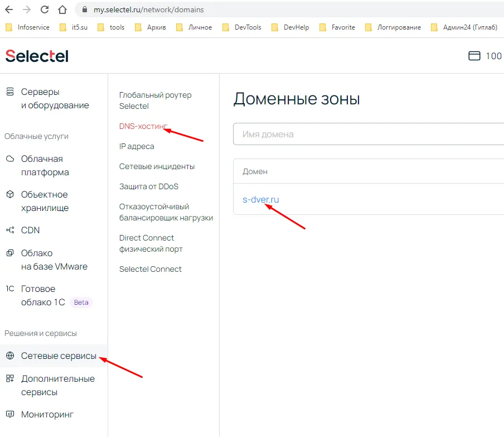Open Готовое облако 1C section
This screenshot has height=437, width=504.
coord(43,295)
